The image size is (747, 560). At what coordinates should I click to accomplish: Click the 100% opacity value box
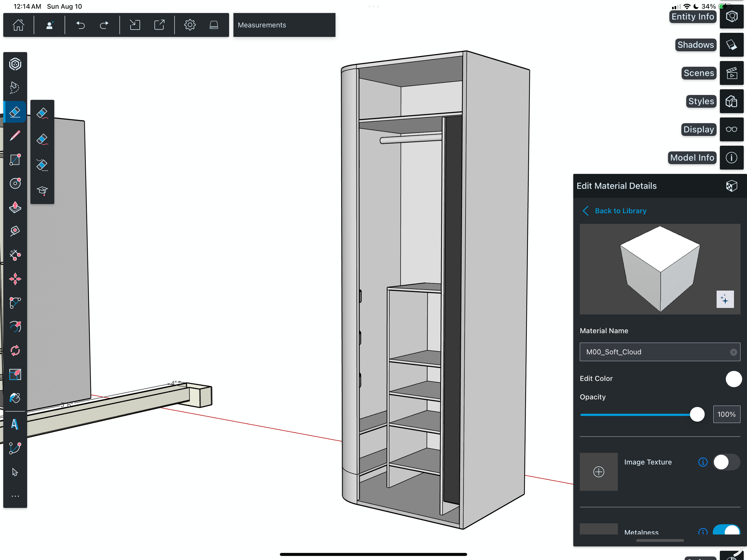[726, 414]
